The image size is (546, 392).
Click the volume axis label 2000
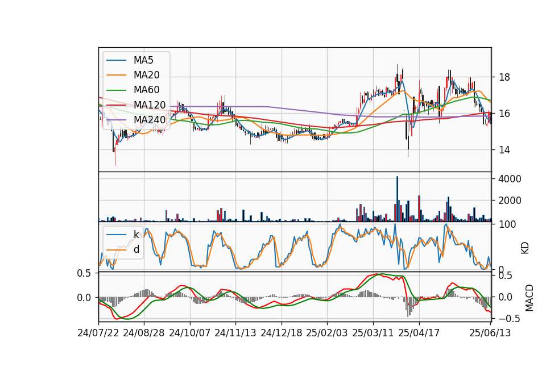click(510, 201)
